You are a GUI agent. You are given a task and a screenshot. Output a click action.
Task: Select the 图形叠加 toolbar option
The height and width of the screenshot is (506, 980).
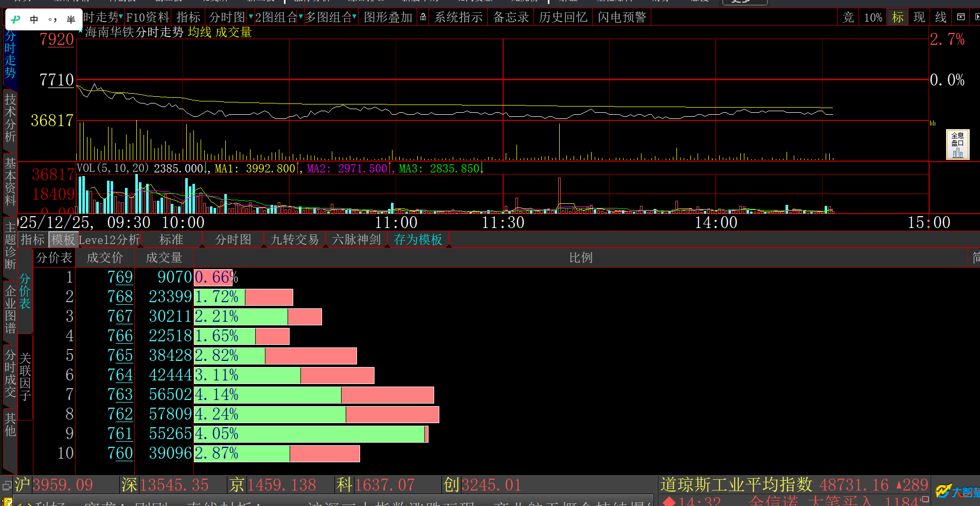point(388,18)
